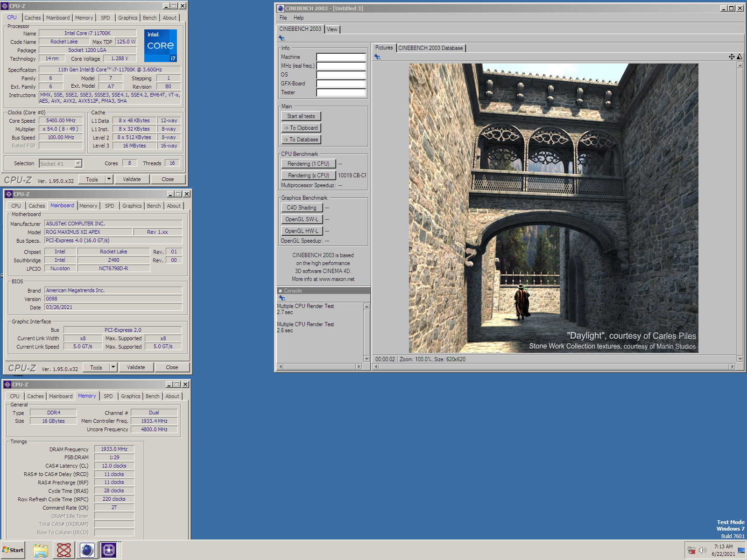
Task: Open the Help menu in CINEBENCH
Action: 298,18
